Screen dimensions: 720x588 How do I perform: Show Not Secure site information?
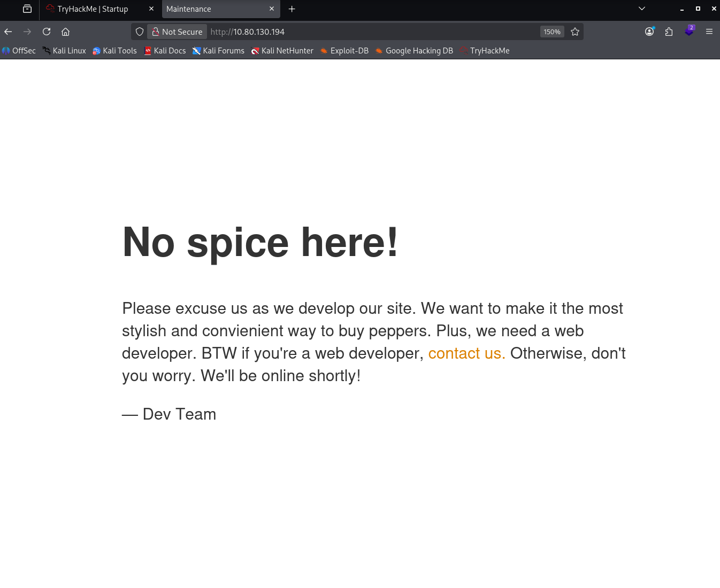point(177,32)
